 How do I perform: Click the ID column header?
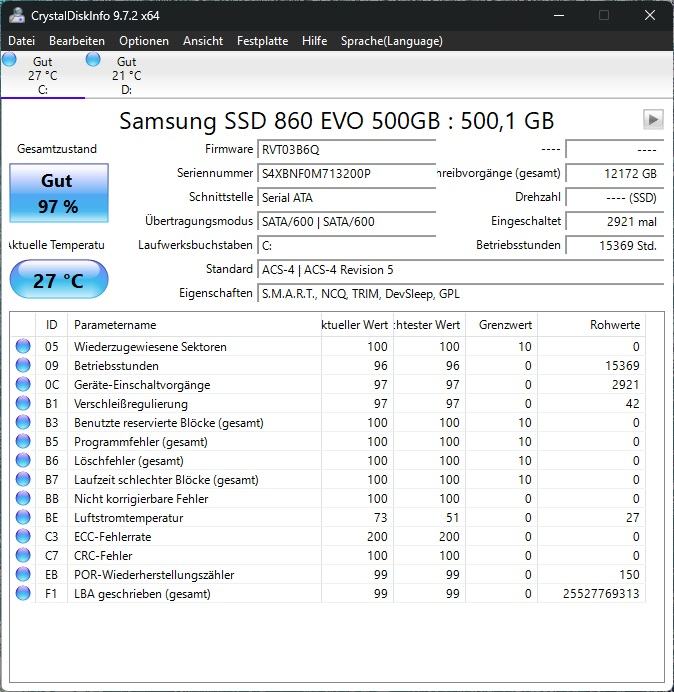point(52,325)
